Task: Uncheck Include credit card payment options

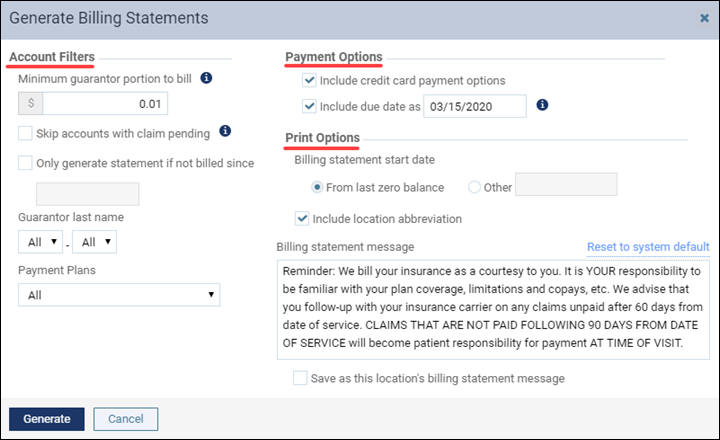Action: (x=309, y=80)
